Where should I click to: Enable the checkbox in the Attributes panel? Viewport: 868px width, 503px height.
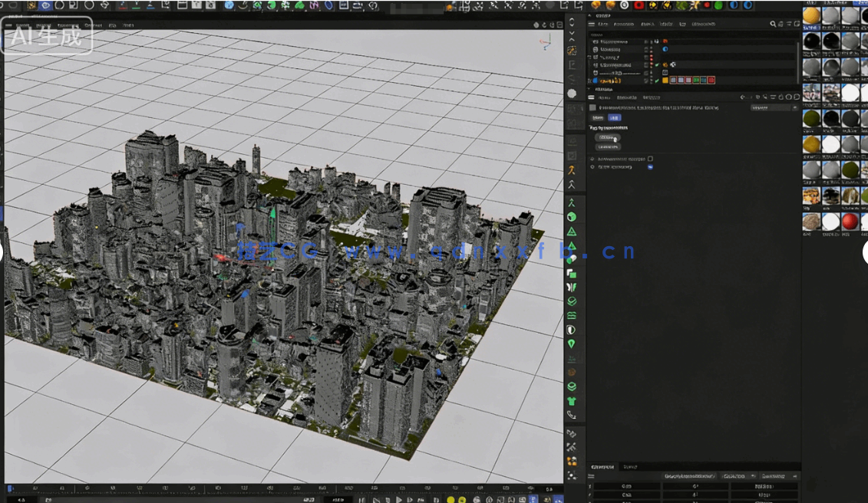click(649, 159)
